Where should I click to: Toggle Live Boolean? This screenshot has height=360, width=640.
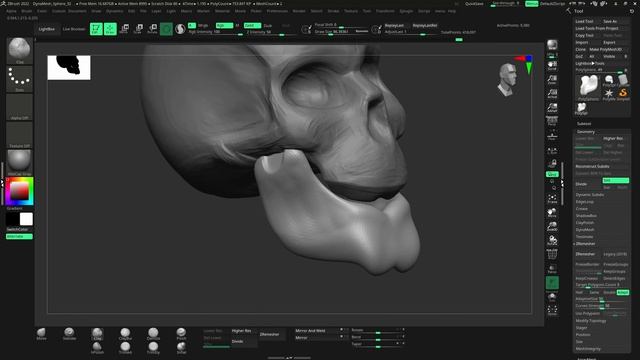click(74, 29)
